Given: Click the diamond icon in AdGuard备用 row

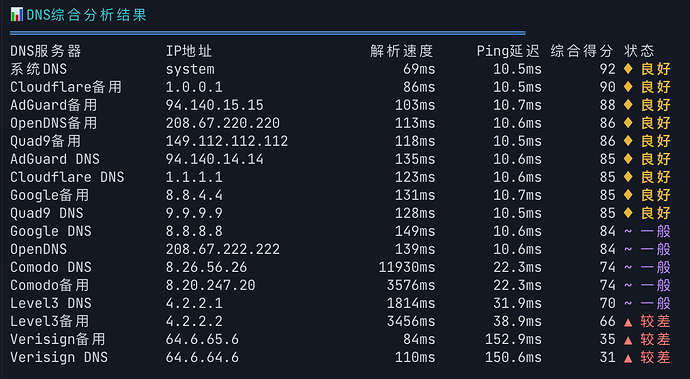Looking at the screenshot, I should [628, 105].
